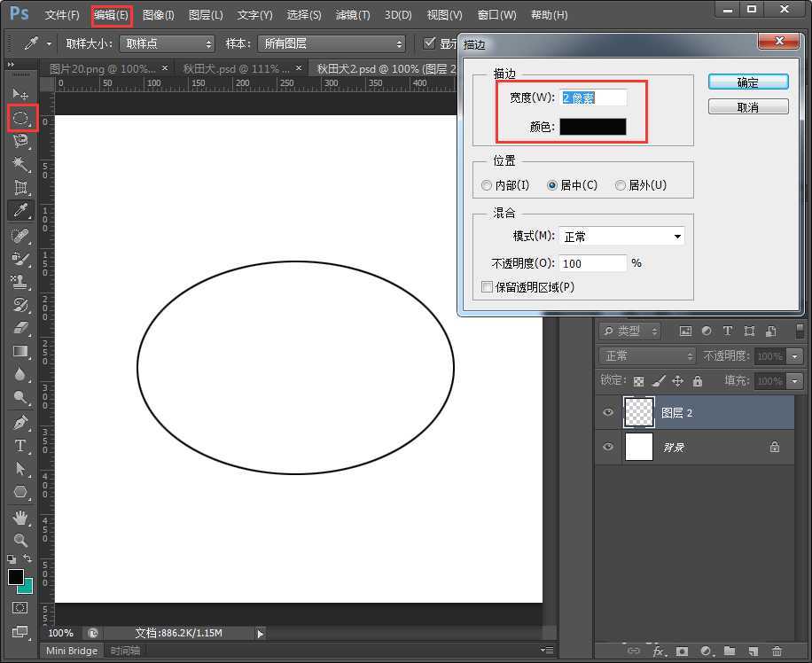Open the black 颜色 stroke color swatch
The width and height of the screenshot is (812, 663).
(592, 127)
